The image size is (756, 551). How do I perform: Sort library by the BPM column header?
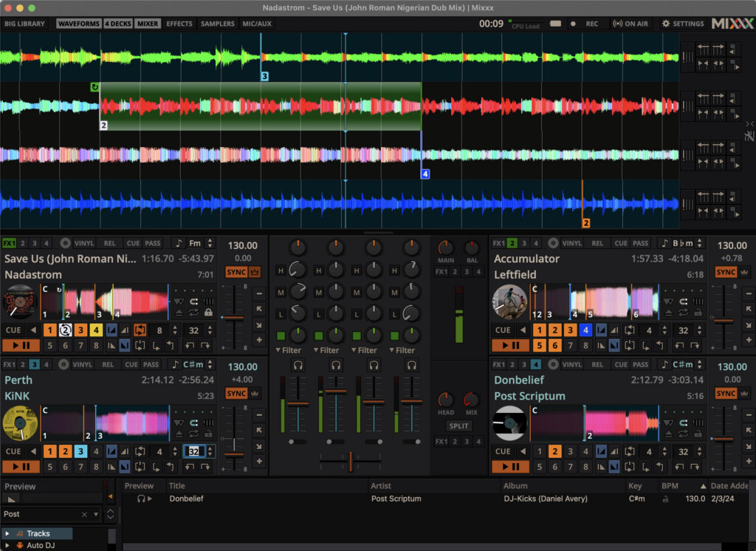tap(683, 486)
